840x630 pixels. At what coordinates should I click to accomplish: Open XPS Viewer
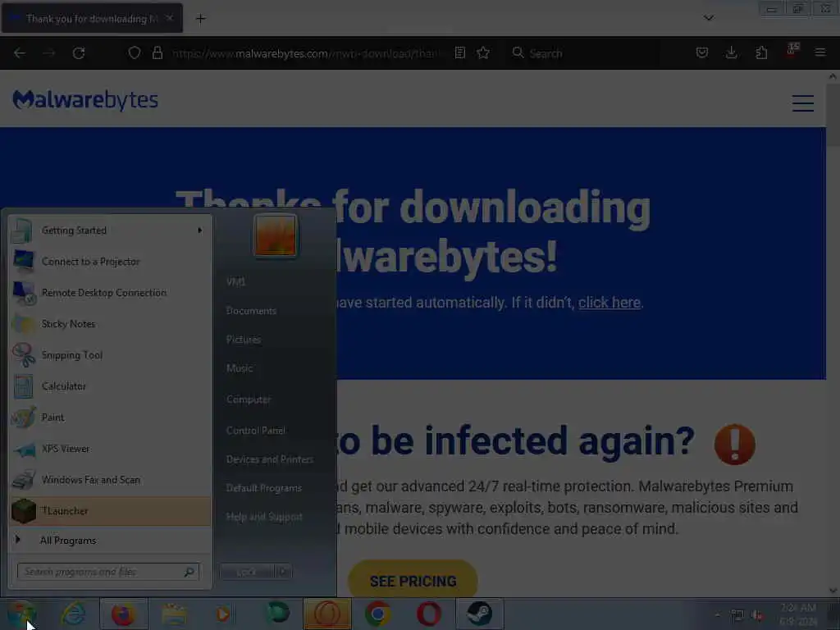pos(111,449)
